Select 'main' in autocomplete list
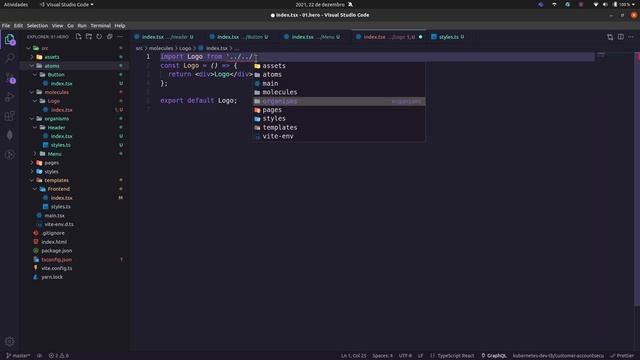 (x=339, y=83)
